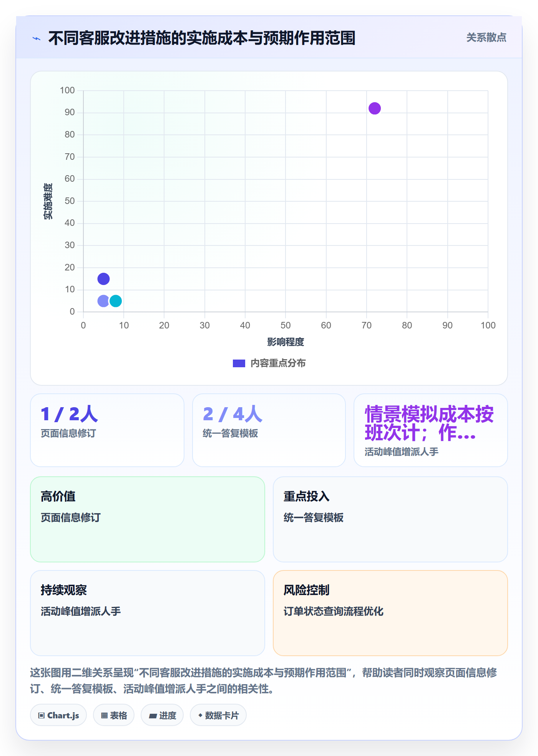
Task: Select the 2 / 4人 stat value
Action: click(232, 414)
